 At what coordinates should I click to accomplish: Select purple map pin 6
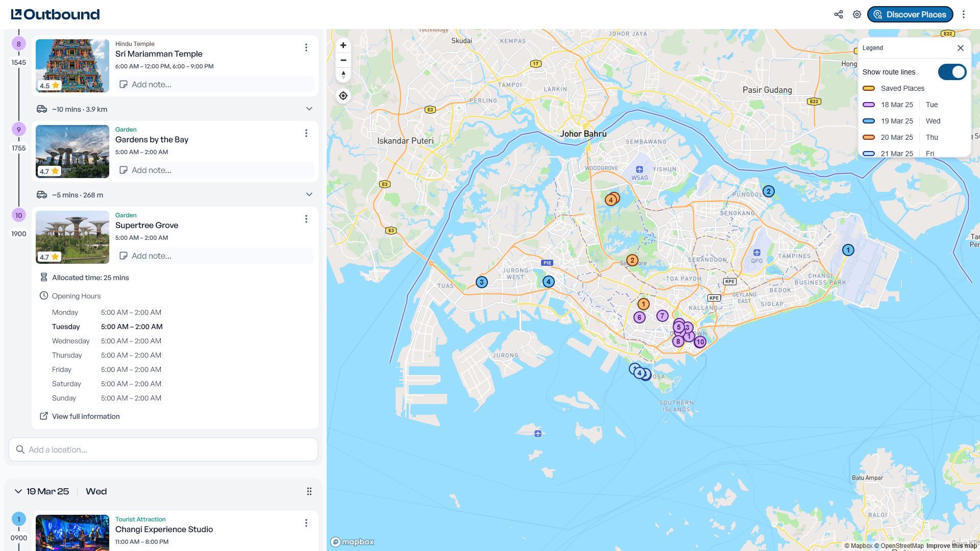(x=640, y=317)
